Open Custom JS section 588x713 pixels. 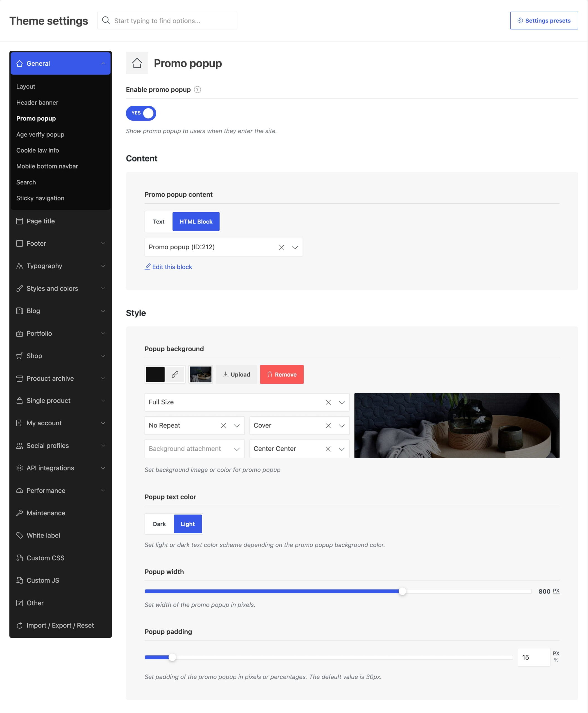point(60,580)
